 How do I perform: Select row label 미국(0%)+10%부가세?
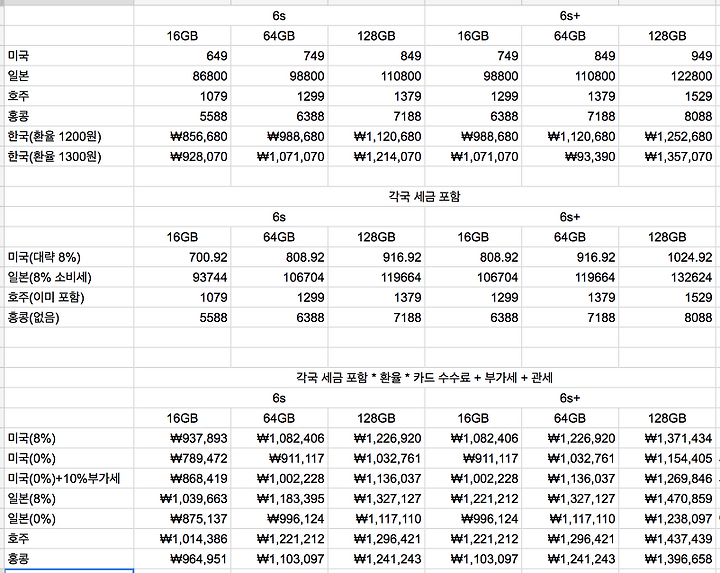pyautogui.click(x=69, y=478)
